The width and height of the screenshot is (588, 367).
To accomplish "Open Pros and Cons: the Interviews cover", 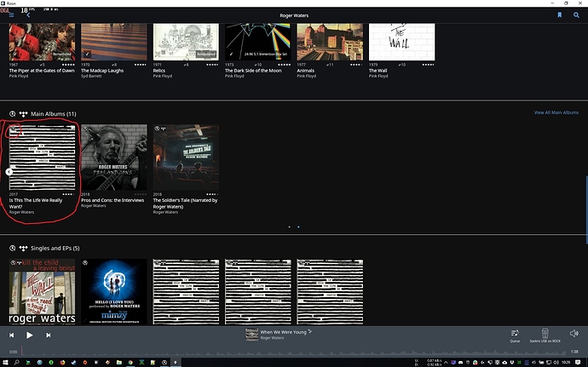I will (x=114, y=158).
